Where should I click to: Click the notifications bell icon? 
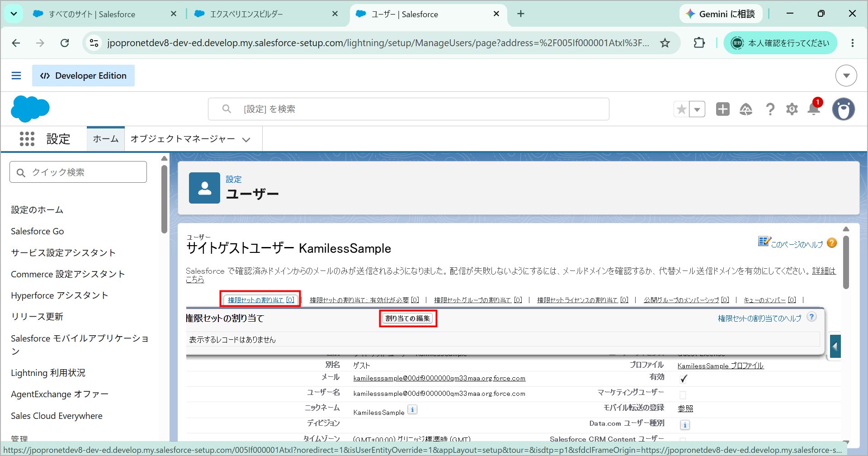[x=814, y=109]
